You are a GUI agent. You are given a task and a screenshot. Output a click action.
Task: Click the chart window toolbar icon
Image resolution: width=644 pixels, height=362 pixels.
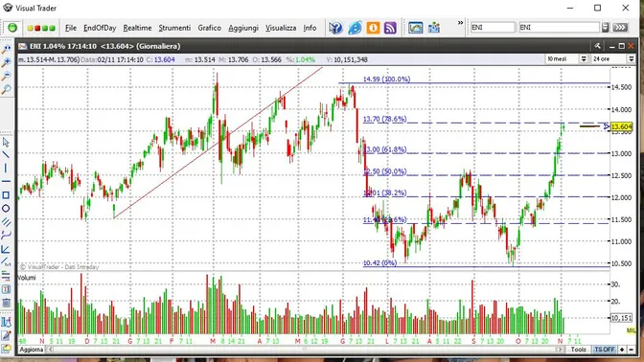point(416,28)
